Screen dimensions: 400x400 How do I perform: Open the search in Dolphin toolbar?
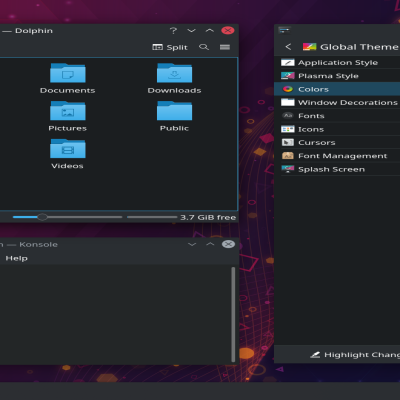(x=204, y=47)
